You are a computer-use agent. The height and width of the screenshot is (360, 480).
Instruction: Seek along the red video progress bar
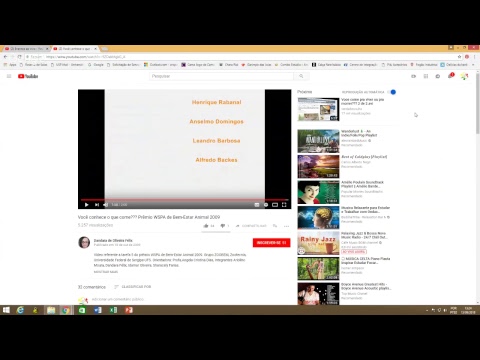coord(184,200)
